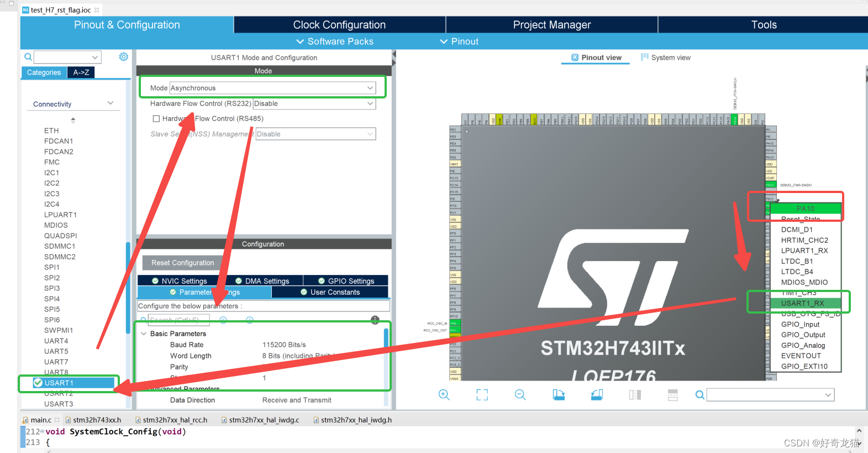Select FDCAN1 in the peripheral list
The height and width of the screenshot is (453, 868).
(59, 141)
